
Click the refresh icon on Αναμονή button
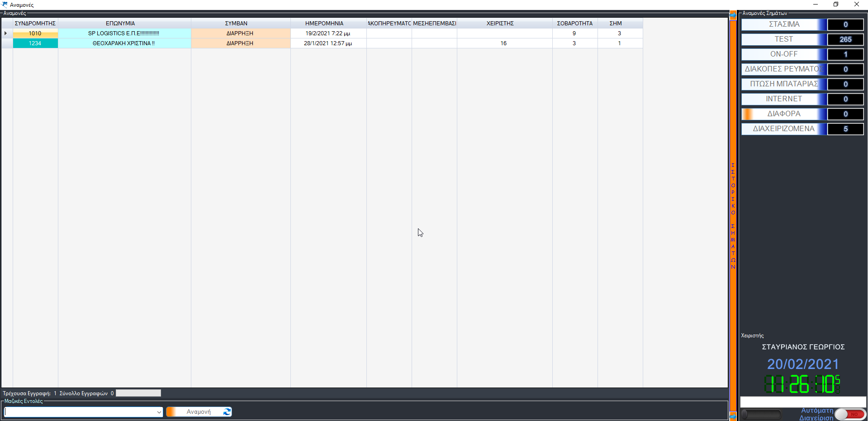point(227,412)
